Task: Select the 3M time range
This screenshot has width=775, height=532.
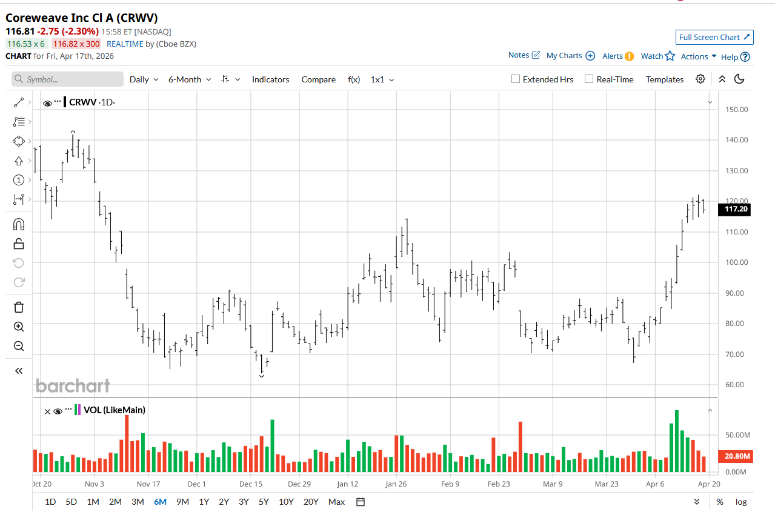Action: tap(138, 502)
